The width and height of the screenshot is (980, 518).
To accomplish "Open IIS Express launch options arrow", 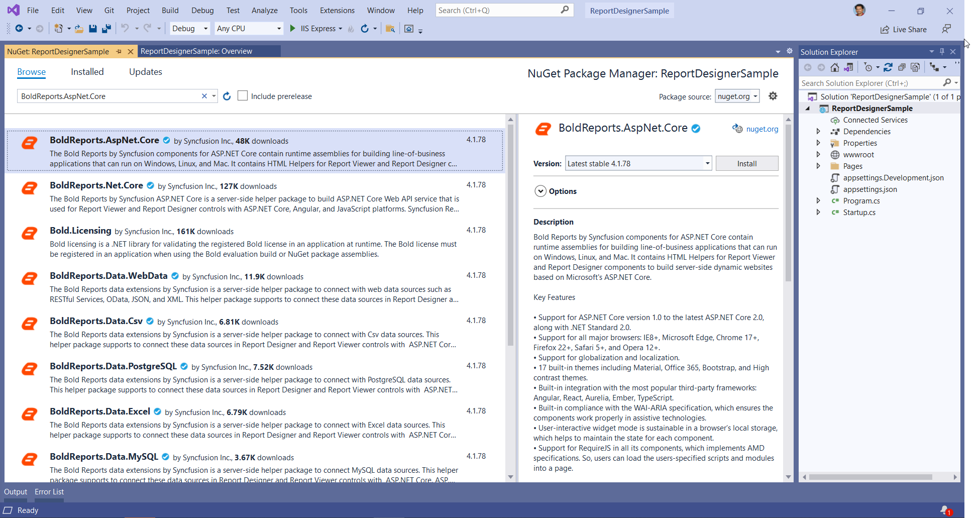I will pyautogui.click(x=341, y=29).
